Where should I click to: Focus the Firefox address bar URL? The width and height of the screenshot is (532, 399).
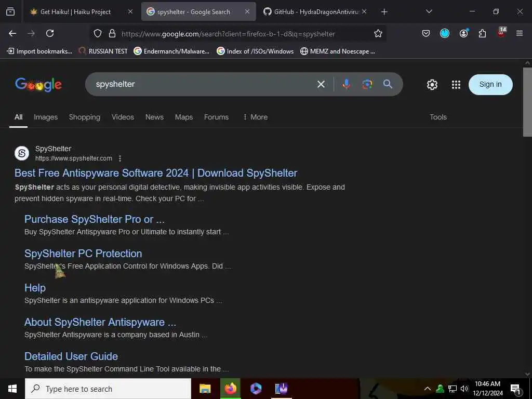pos(228,34)
